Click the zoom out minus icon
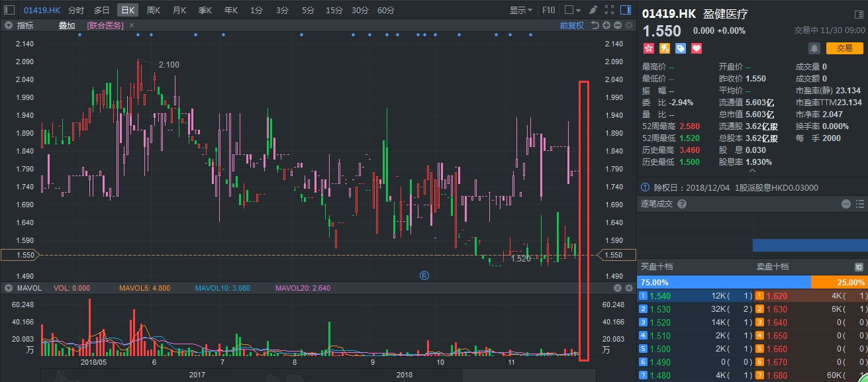868x382 pixels. tap(618, 26)
